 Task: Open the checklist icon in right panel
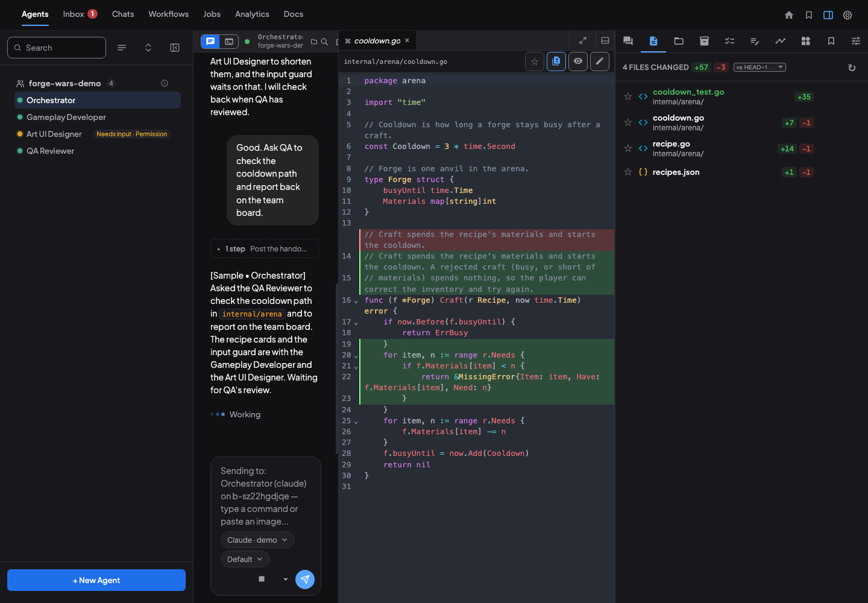point(729,41)
